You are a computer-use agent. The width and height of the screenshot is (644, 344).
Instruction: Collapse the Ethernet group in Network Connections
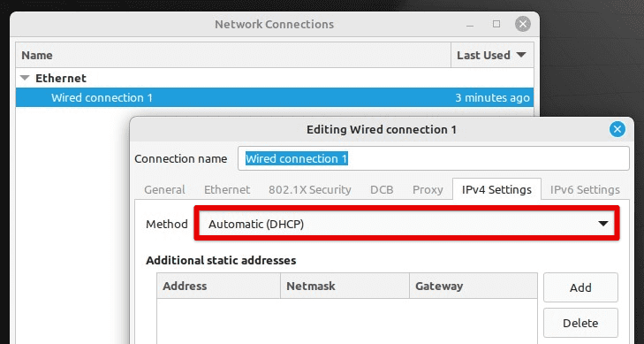(x=25, y=78)
